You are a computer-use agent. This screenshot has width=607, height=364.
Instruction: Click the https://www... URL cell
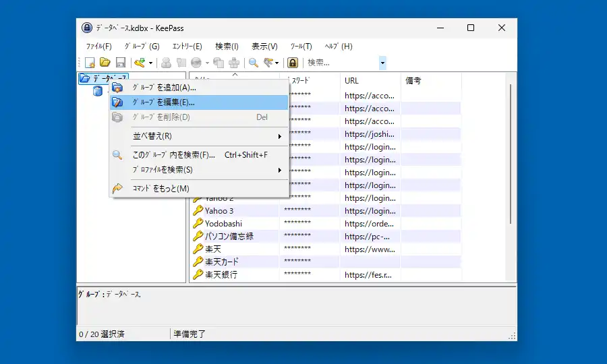(370, 249)
